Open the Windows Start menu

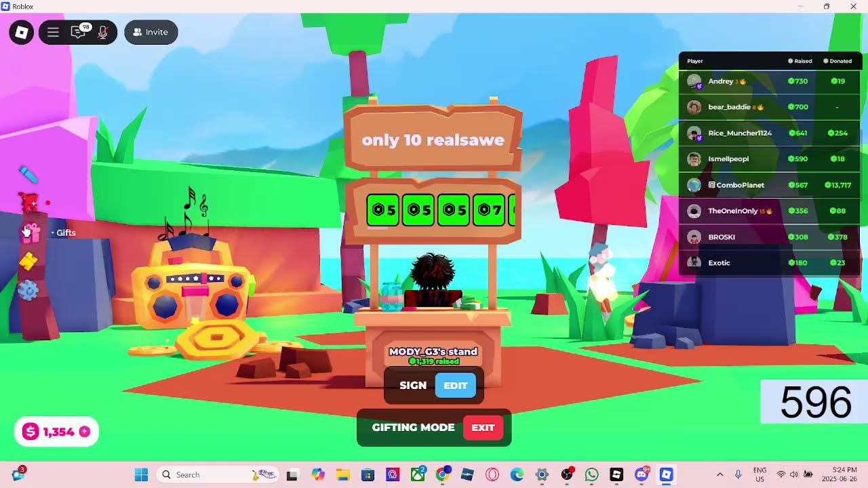click(x=141, y=474)
